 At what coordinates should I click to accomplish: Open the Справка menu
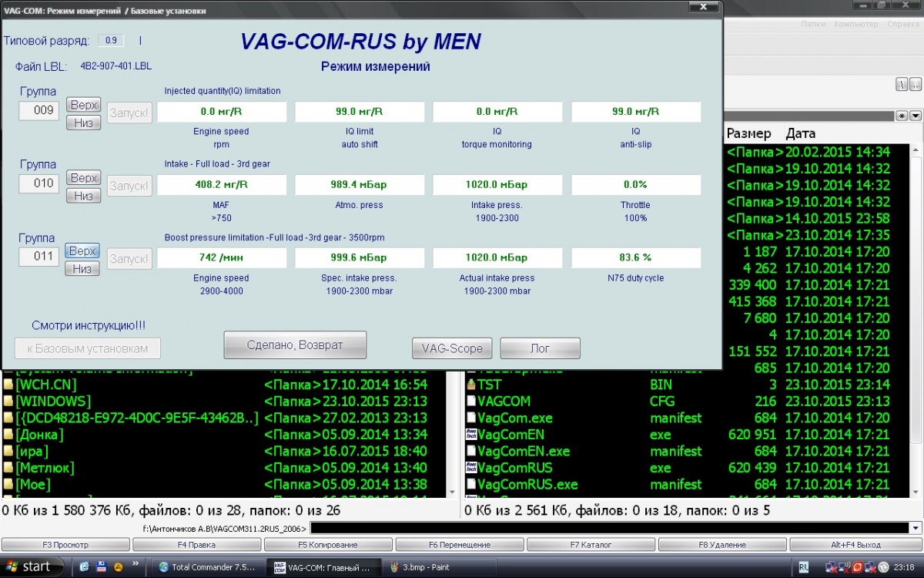902,24
